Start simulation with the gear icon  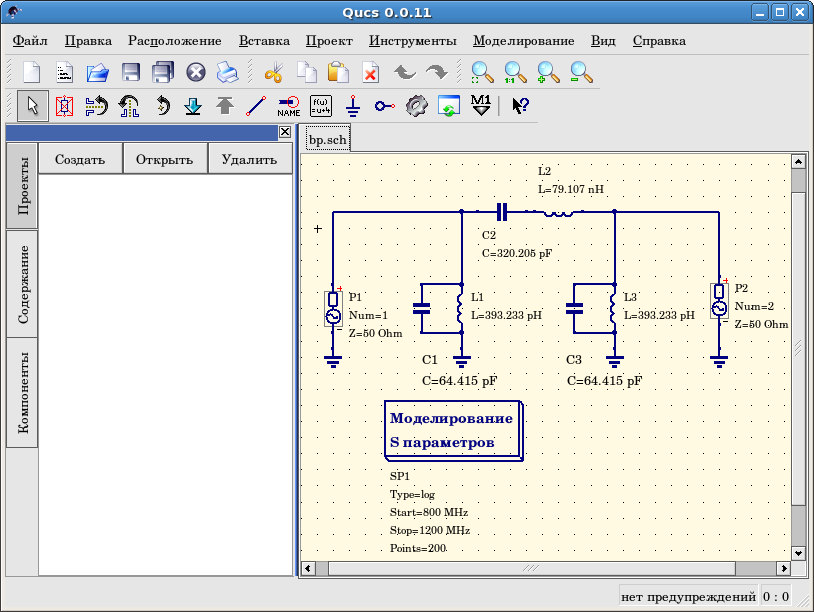pyautogui.click(x=417, y=105)
